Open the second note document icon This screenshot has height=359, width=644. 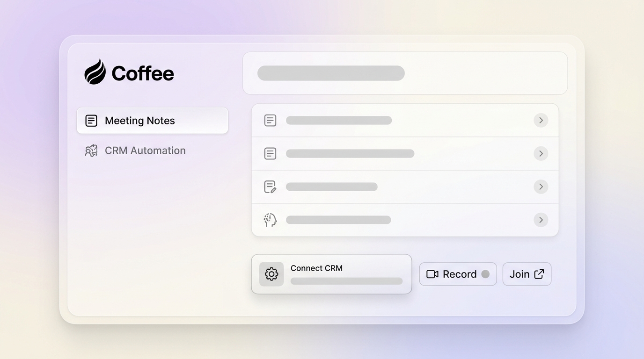click(x=270, y=153)
